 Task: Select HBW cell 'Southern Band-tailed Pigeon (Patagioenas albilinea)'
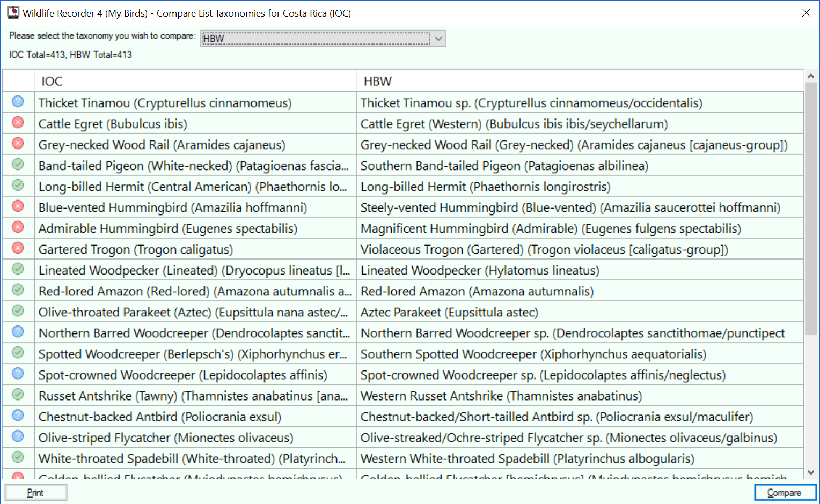tap(580, 165)
